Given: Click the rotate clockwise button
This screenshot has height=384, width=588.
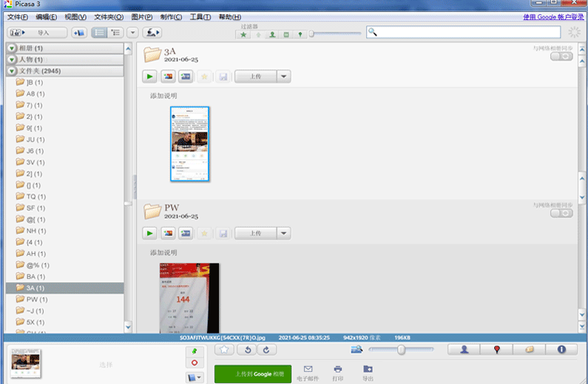Looking at the screenshot, I should tap(266, 349).
